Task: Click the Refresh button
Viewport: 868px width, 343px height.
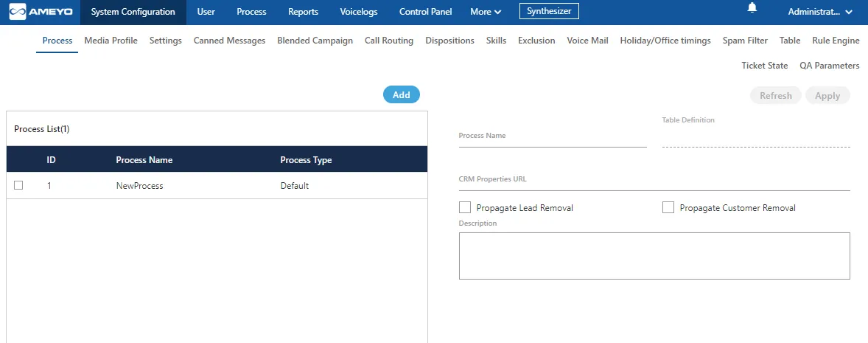Action: tap(776, 95)
